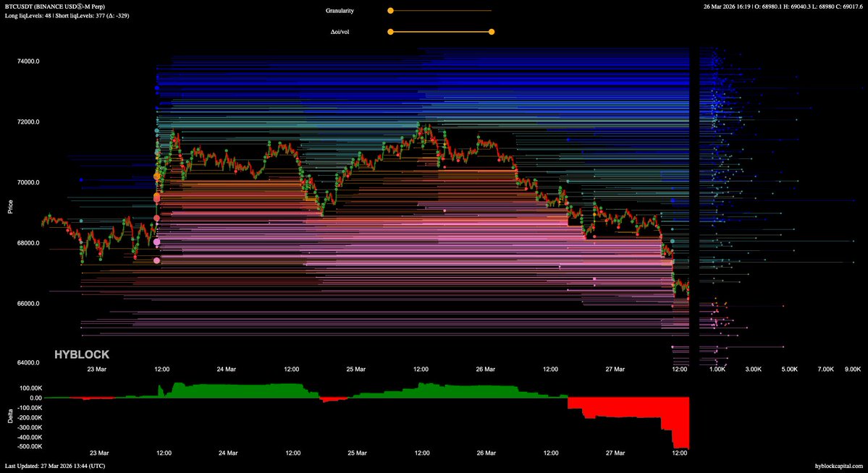Click the -200.00K delta axis label
The height and width of the screenshot is (473, 868).
(x=30, y=418)
